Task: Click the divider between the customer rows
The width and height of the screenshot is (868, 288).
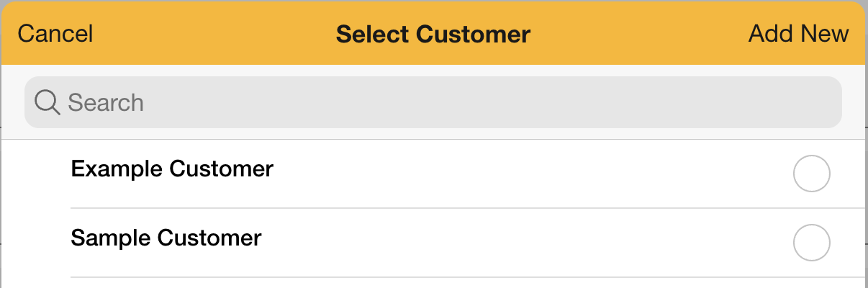Action: click(468, 208)
